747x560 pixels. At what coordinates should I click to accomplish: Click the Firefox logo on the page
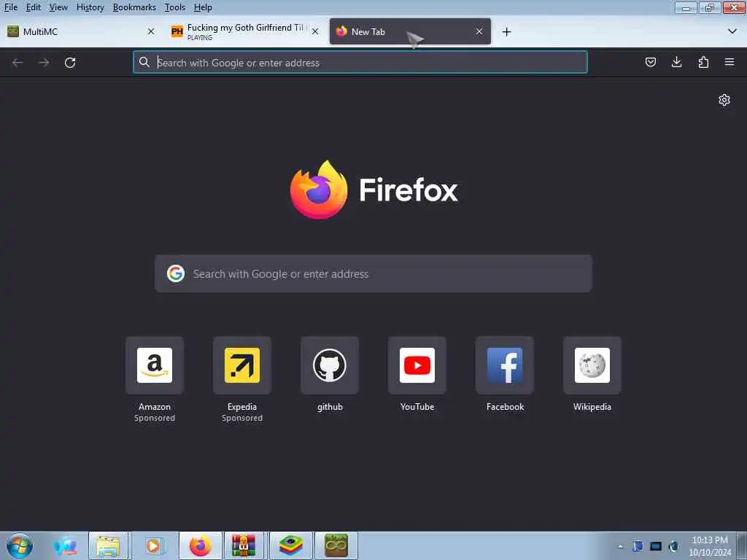319,190
